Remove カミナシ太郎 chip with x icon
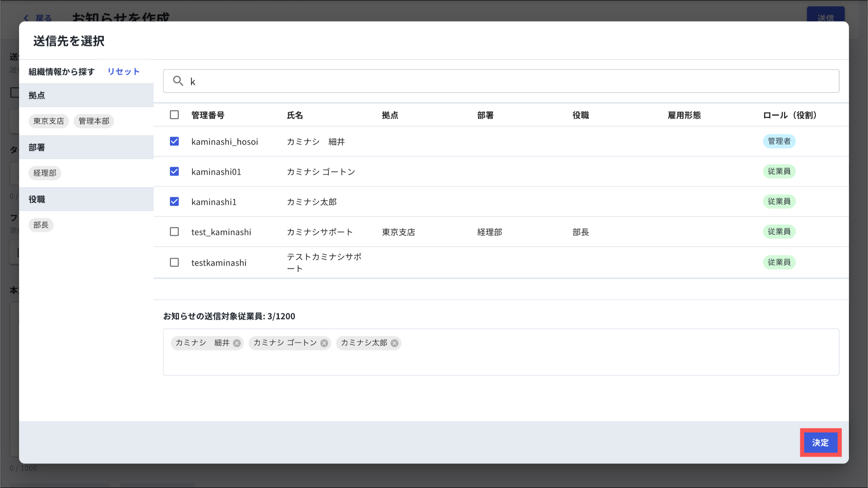This screenshot has width=868, height=488. click(395, 343)
